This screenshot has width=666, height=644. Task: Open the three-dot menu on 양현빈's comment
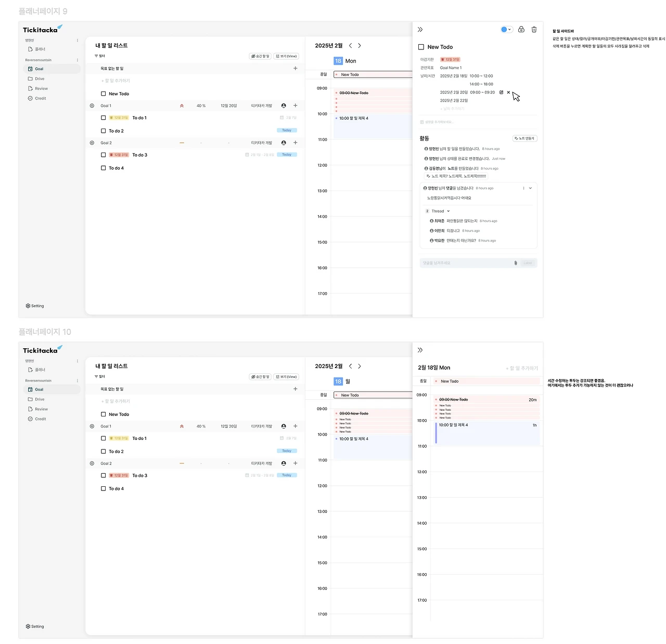pos(523,188)
